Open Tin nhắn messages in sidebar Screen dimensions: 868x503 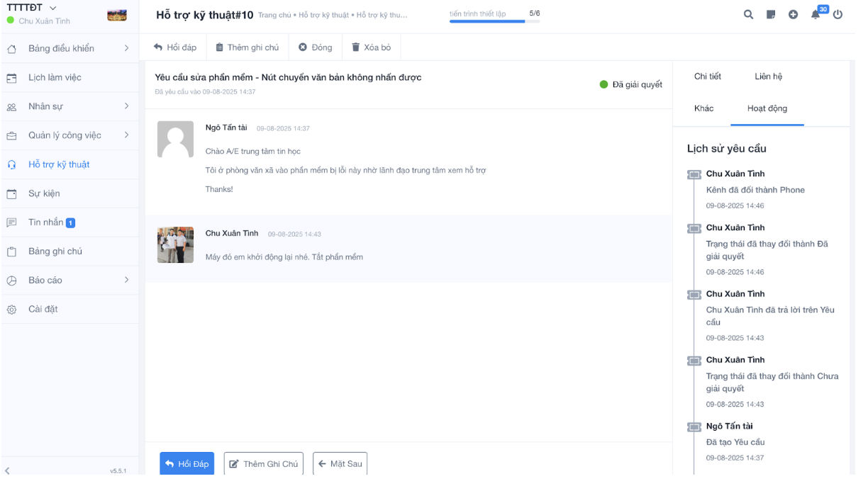tap(45, 222)
